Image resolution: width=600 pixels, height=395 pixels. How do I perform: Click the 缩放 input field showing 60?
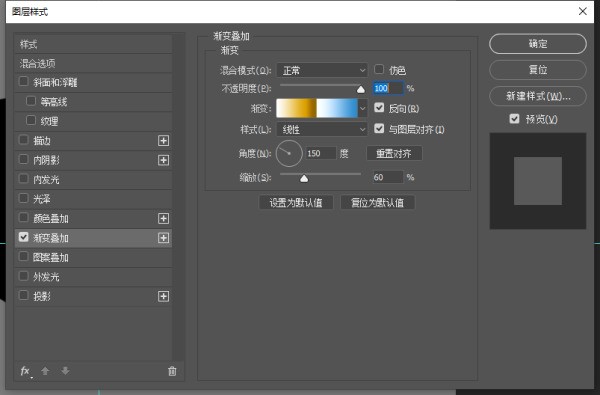(388, 177)
